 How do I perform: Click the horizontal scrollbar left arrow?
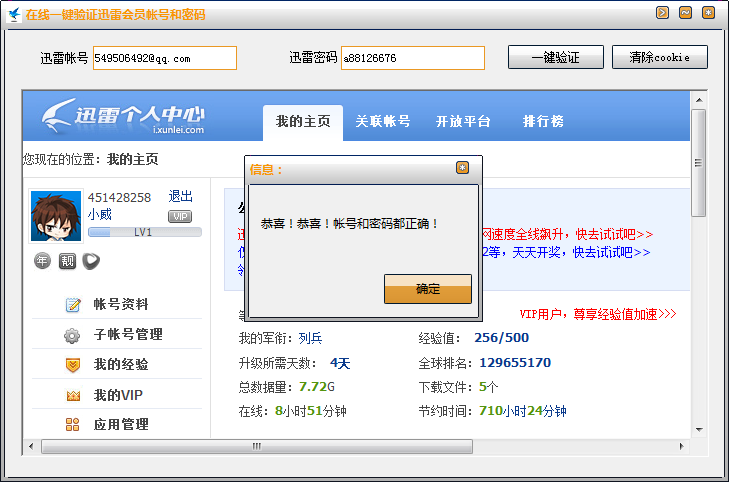pos(31,446)
